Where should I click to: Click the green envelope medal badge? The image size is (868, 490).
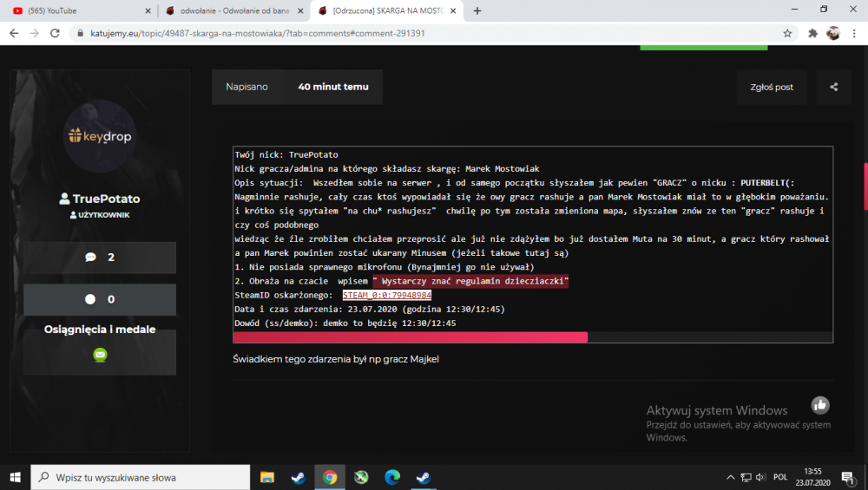(x=100, y=355)
